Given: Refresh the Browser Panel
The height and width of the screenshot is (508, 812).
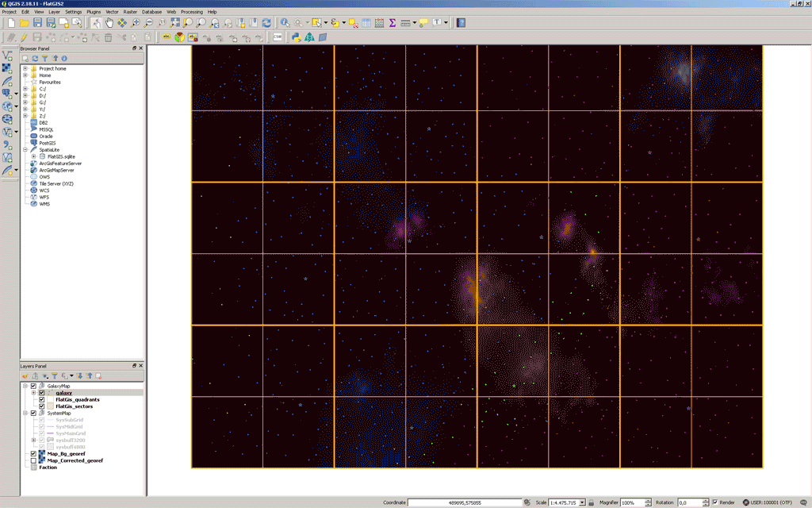Looking at the screenshot, I should coord(35,59).
